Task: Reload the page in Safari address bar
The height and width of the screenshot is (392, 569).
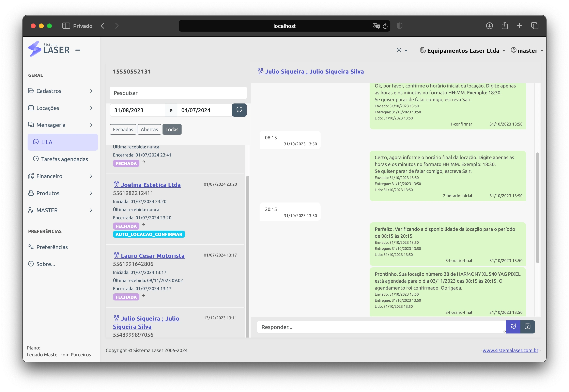Action: (385, 26)
